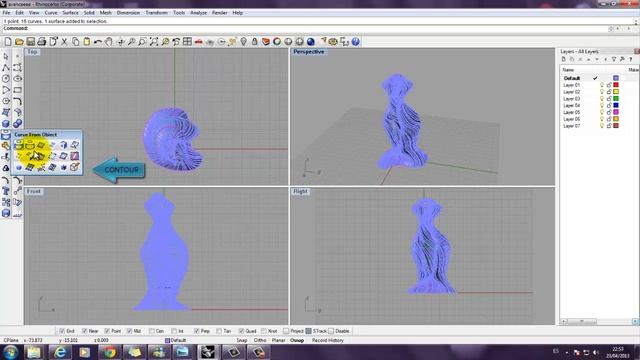Enable the Tan osnap checkbox
640x360 pixels.
click(x=219, y=331)
